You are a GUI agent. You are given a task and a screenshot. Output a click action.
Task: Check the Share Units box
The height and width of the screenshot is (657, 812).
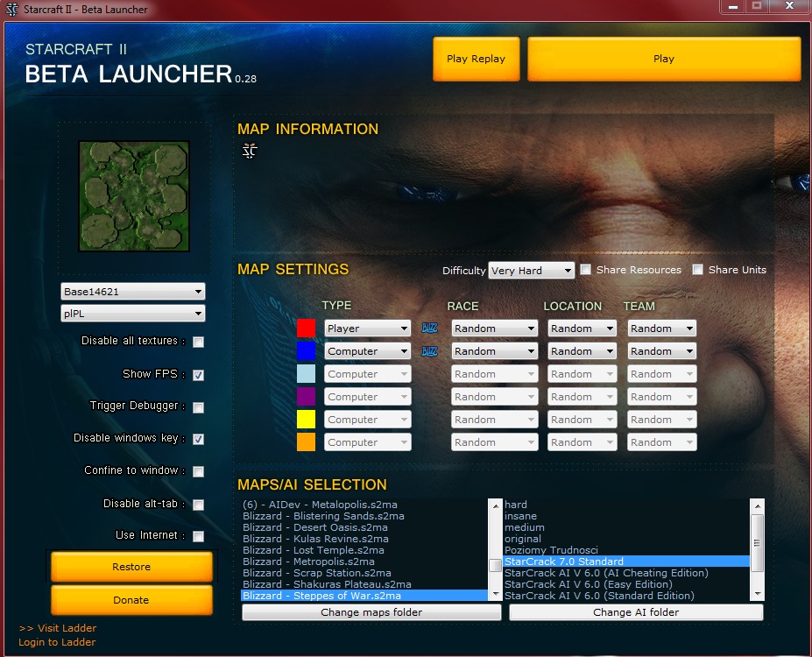tap(698, 269)
